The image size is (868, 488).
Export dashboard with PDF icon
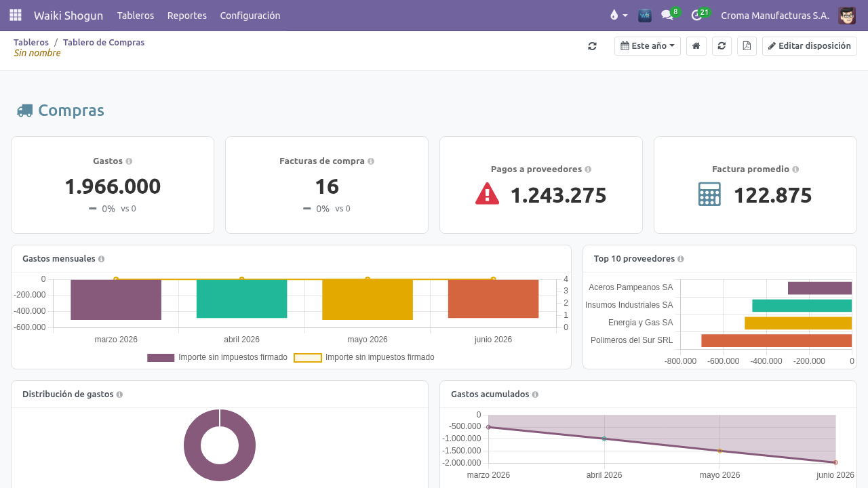click(747, 46)
